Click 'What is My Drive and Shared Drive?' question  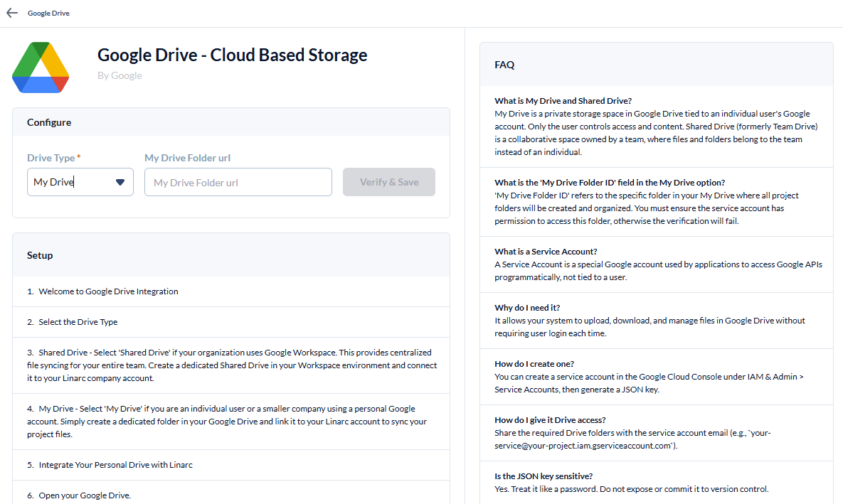click(563, 100)
